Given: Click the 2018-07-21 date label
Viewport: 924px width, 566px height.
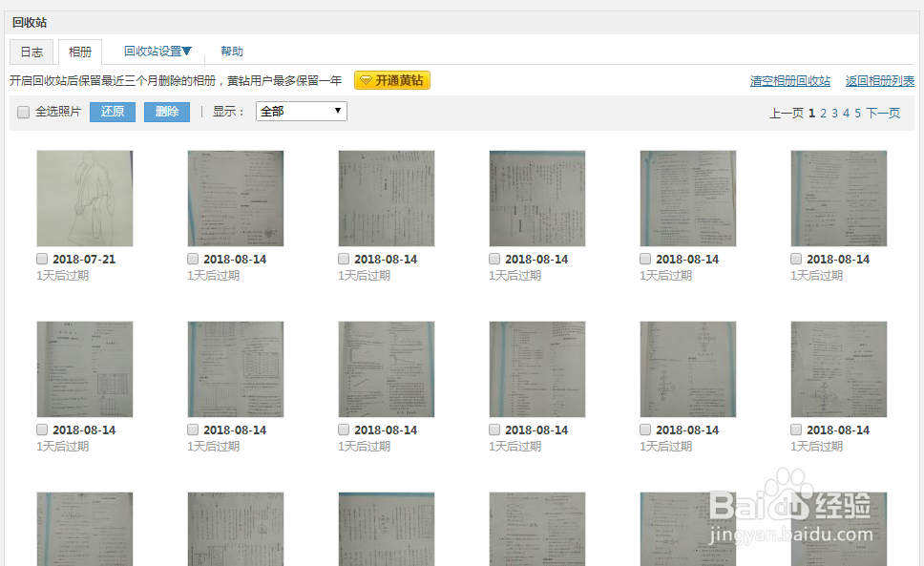Looking at the screenshot, I should tap(84, 260).
